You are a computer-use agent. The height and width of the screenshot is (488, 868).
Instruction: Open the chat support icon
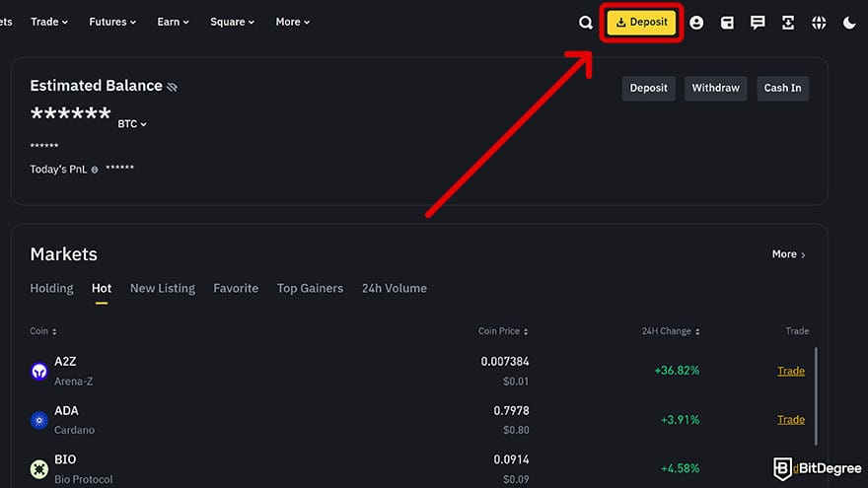[758, 22]
